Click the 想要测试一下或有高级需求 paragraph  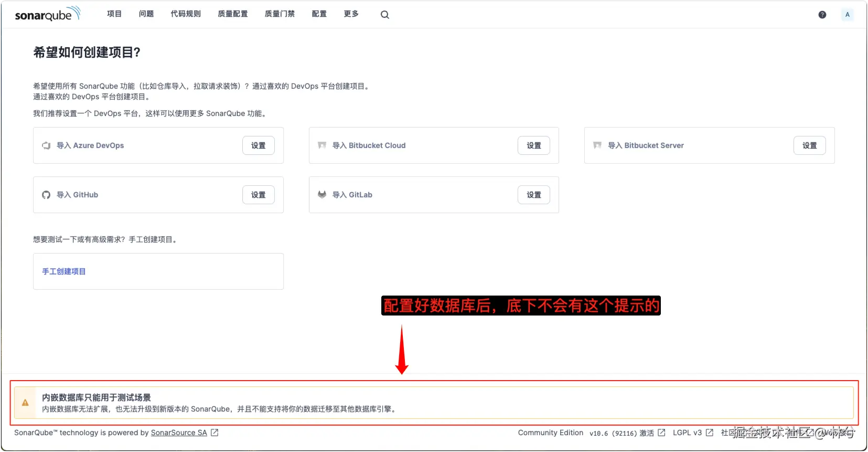(106, 239)
